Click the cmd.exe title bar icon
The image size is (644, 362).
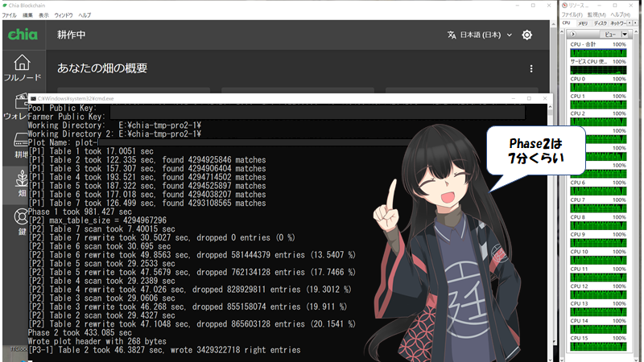tap(33, 98)
